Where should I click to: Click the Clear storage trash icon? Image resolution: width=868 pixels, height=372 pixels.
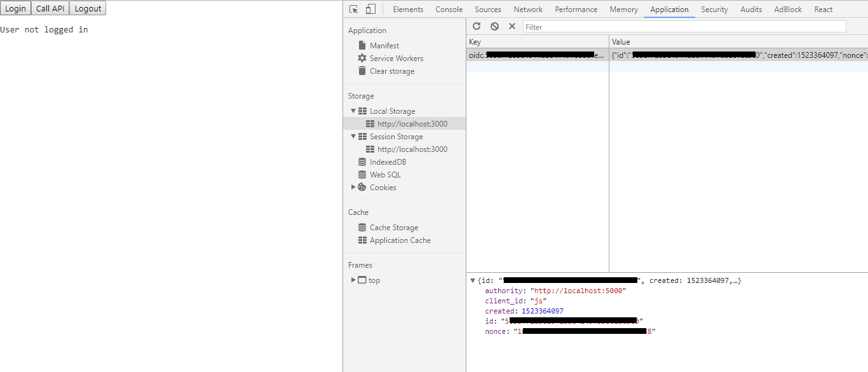pyautogui.click(x=362, y=71)
